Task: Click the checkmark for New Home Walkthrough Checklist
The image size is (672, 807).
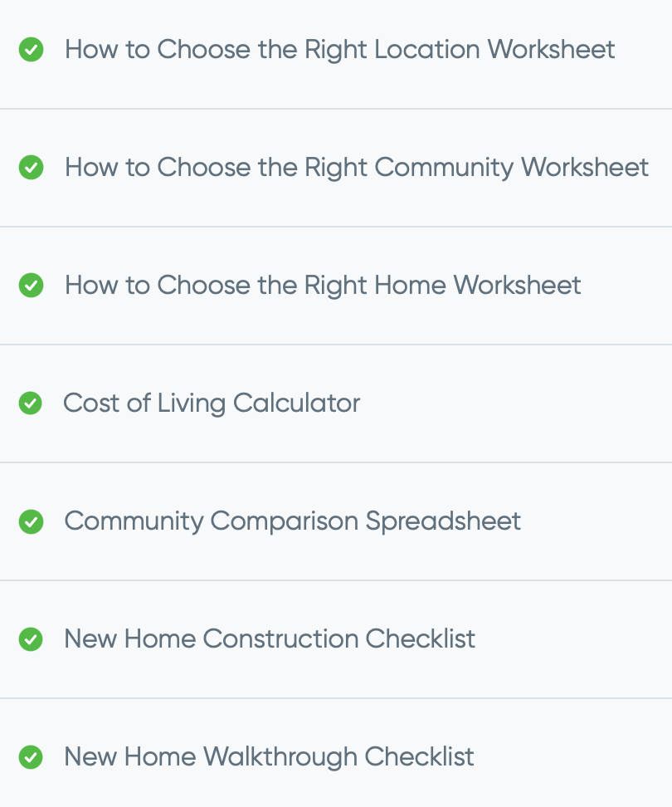Action: tap(31, 757)
